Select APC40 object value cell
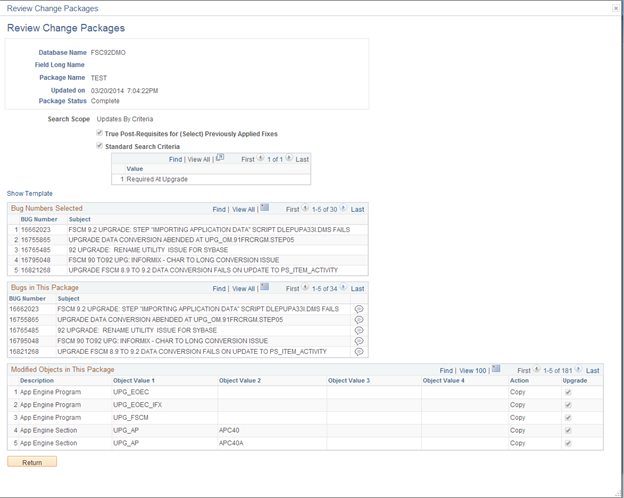Image resolution: width=624 pixels, height=498 pixels. pos(229,430)
